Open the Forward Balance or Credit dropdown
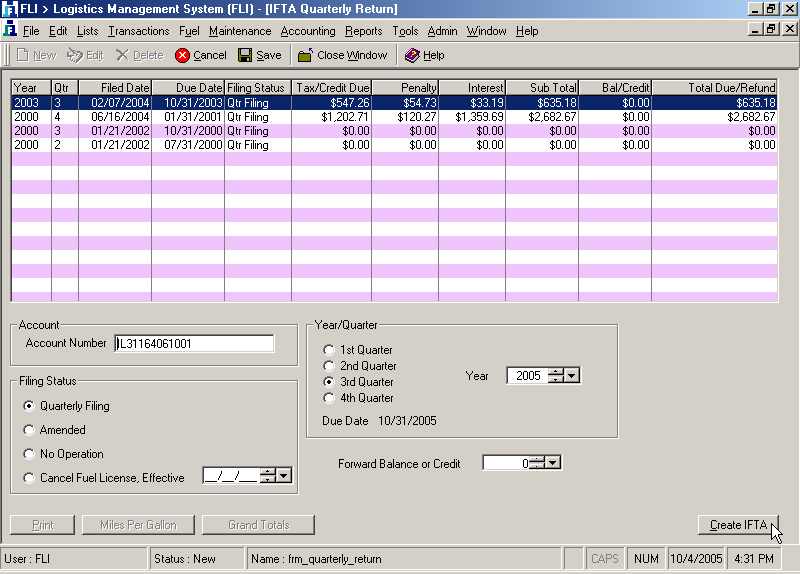This screenshot has height=574, width=800. coord(553,463)
